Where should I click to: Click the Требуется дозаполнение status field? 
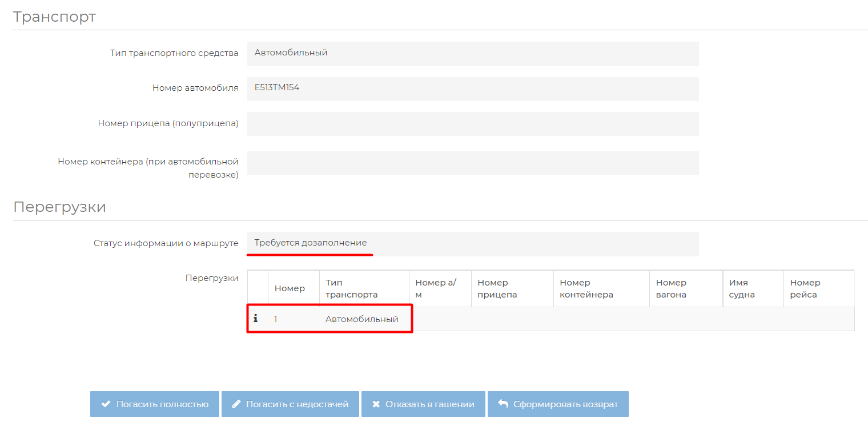(x=472, y=244)
